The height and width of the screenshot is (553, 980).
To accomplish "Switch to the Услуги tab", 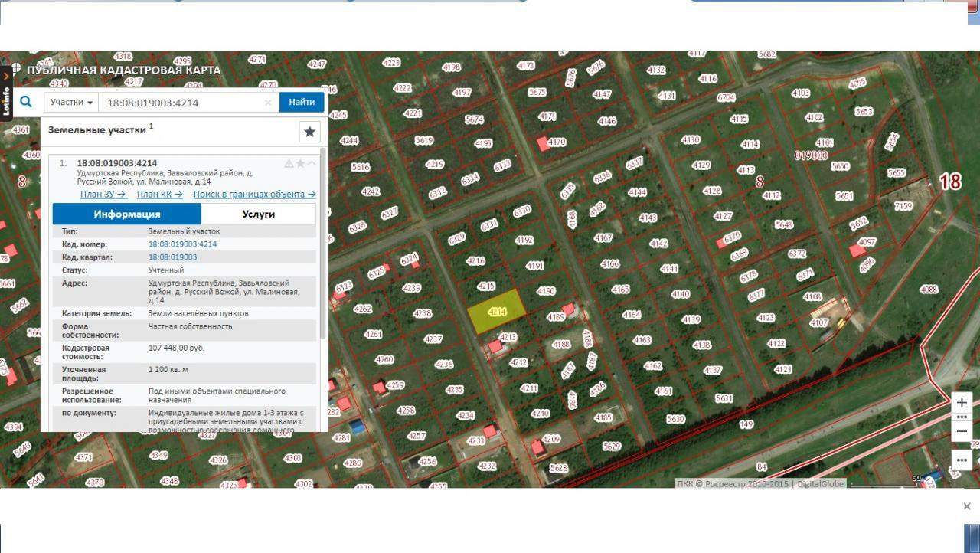I will [x=259, y=214].
